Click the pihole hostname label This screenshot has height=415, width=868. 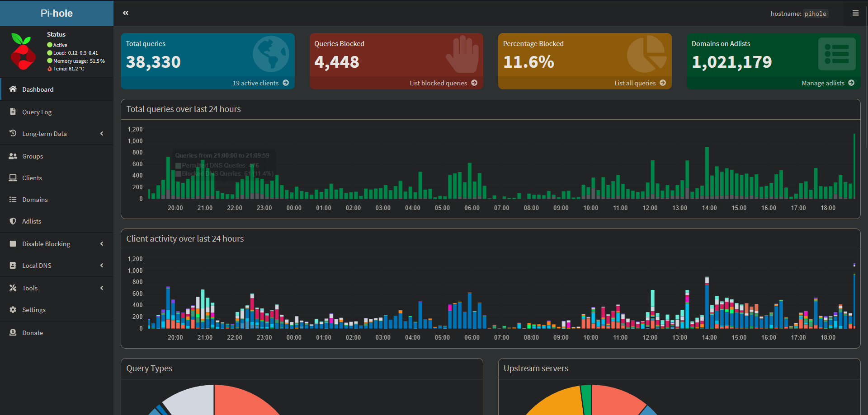816,14
